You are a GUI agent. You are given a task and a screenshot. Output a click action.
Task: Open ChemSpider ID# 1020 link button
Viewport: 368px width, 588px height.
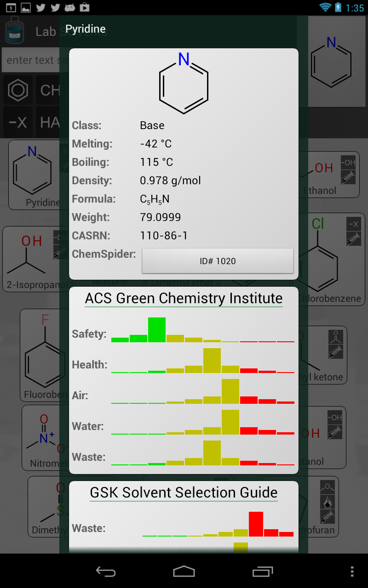click(x=218, y=261)
